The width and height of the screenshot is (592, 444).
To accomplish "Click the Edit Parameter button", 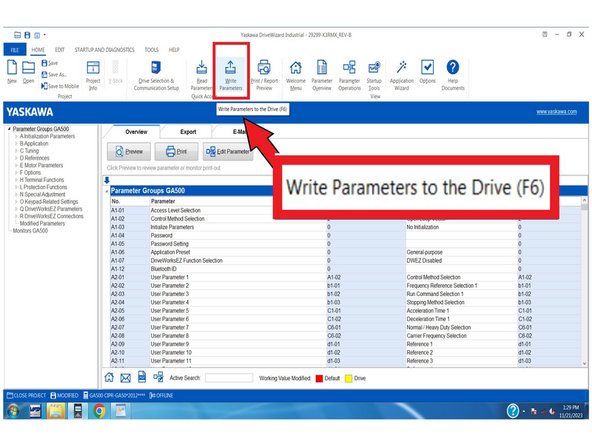I will (x=228, y=151).
